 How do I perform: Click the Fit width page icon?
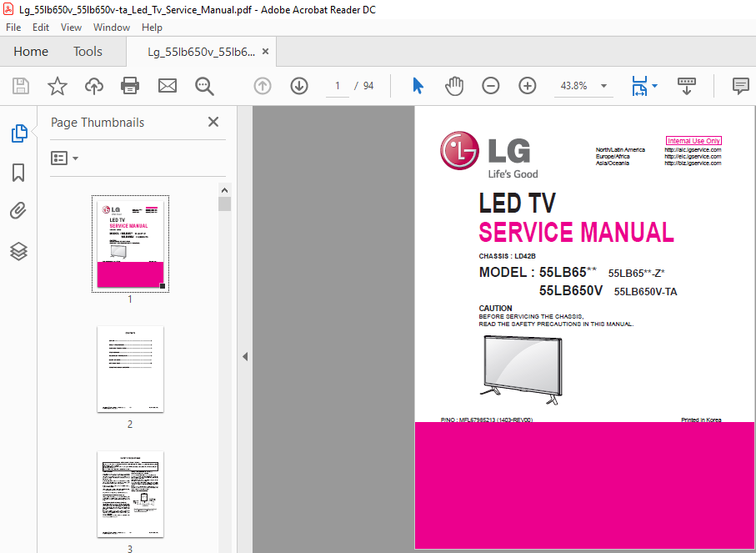point(639,87)
